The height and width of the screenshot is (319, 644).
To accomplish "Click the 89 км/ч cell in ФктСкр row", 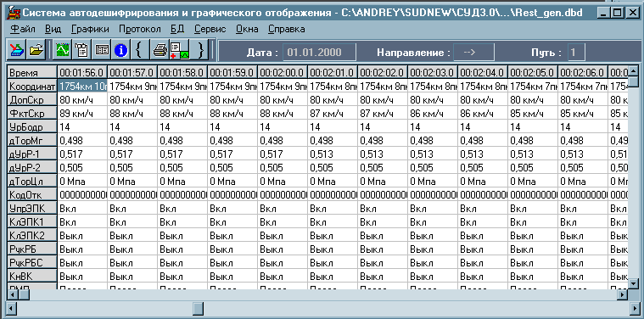I will point(82,113).
